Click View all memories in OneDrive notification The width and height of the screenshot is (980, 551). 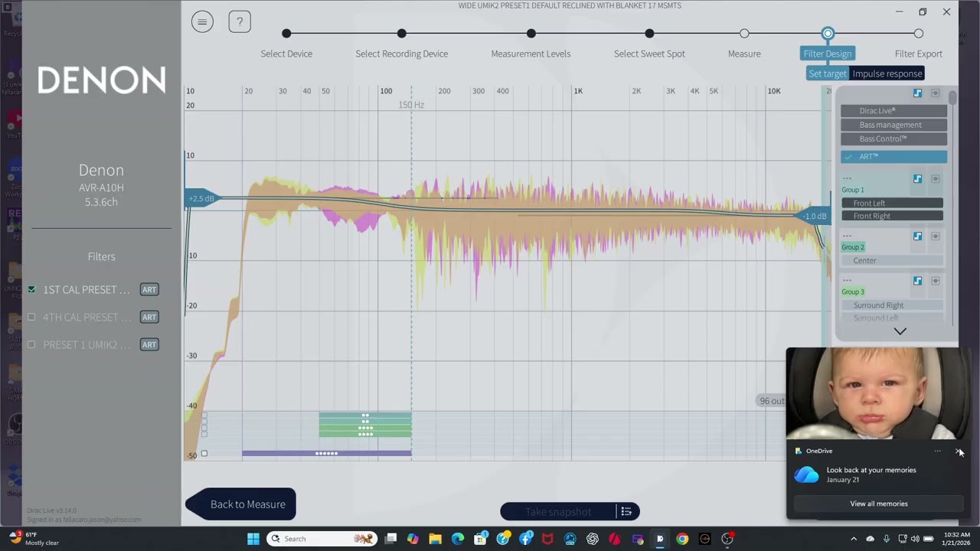tap(879, 504)
